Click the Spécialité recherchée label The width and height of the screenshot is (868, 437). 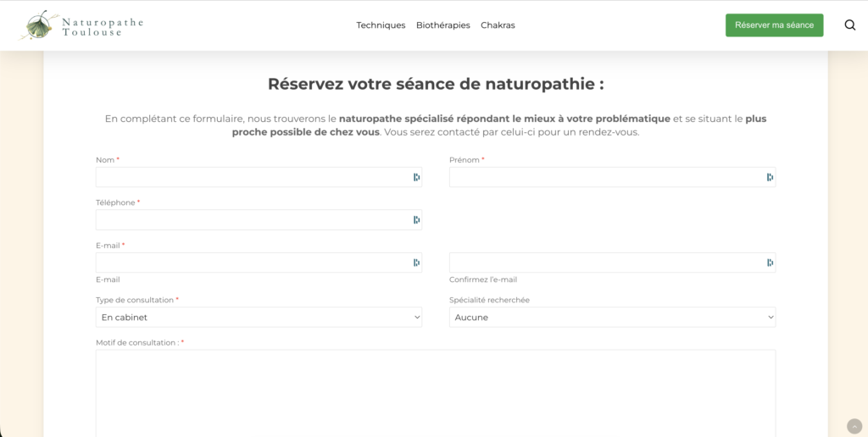point(489,300)
